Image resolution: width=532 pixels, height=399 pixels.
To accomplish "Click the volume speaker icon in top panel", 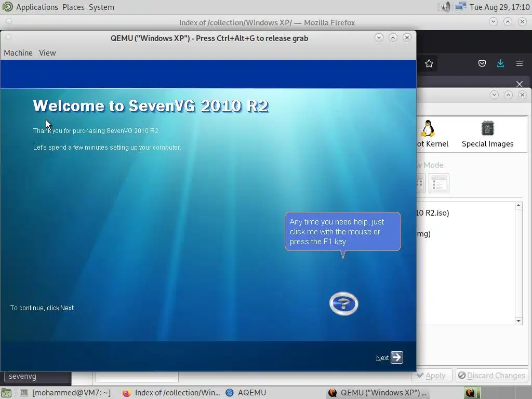I will click(x=446, y=7).
